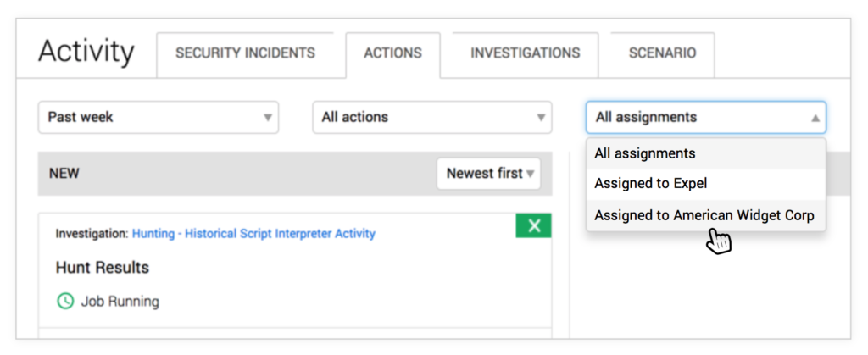Pick Assigned to American Widget Corp
The height and width of the screenshot is (355, 868).
click(706, 215)
